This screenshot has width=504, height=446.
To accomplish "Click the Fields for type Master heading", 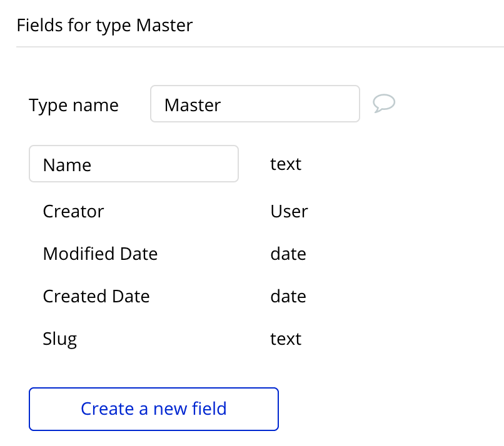I will click(x=104, y=25).
